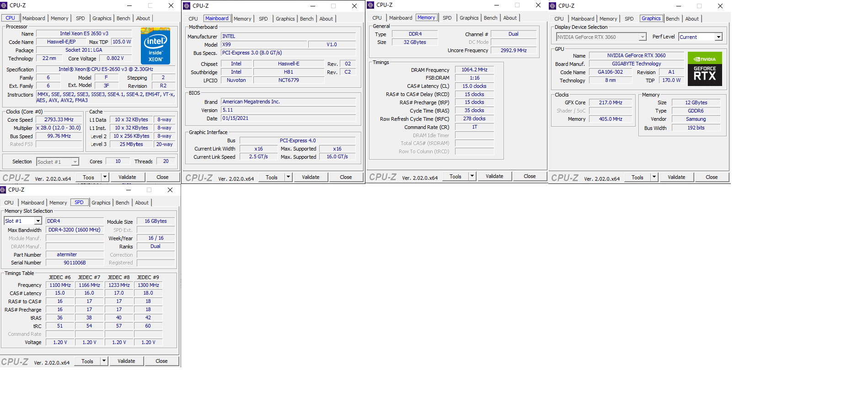
Task: Click the Cores field showing 10
Action: [118, 161]
